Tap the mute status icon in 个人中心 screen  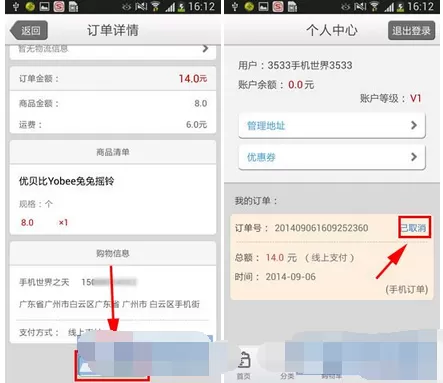[360, 7]
